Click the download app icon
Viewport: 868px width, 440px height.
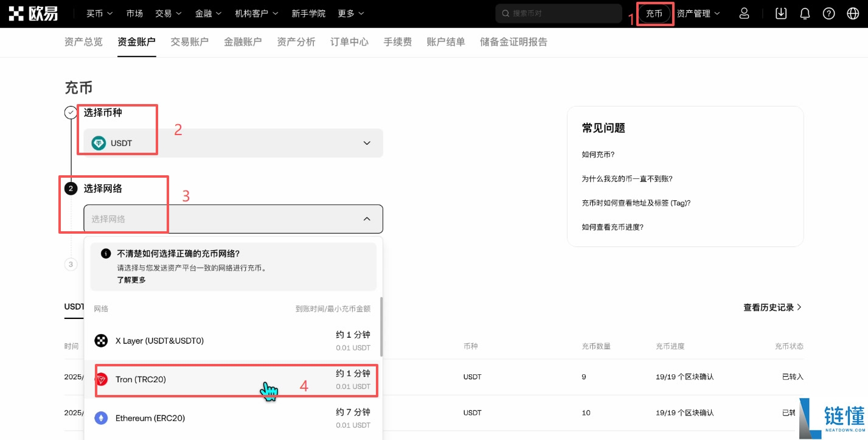(x=781, y=13)
